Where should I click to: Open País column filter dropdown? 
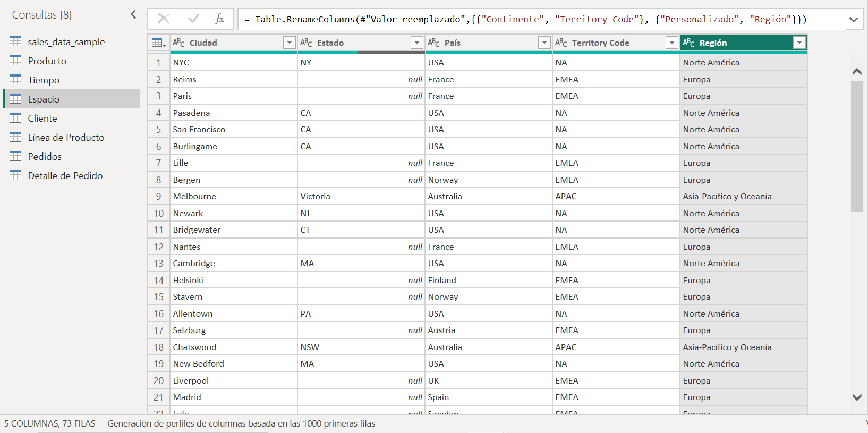544,43
